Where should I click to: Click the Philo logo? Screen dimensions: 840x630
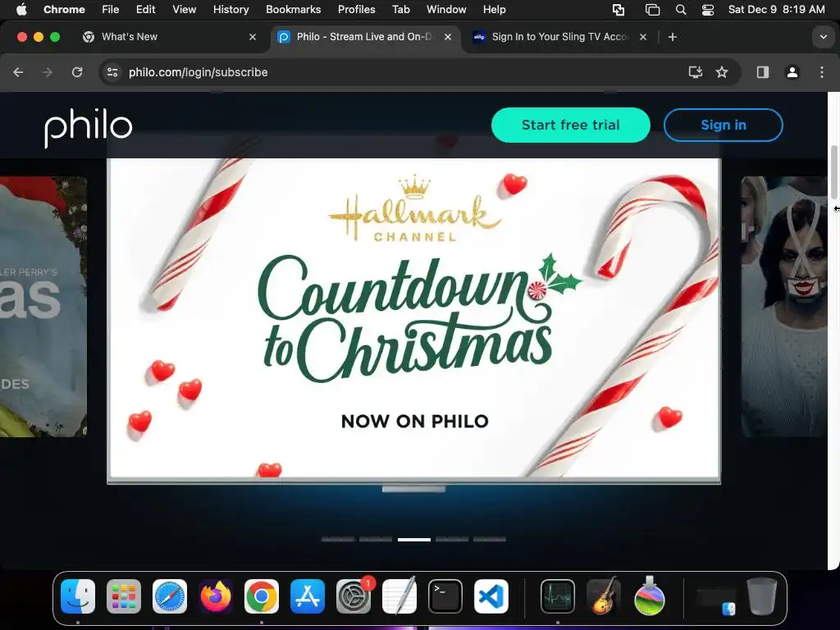coord(89,127)
